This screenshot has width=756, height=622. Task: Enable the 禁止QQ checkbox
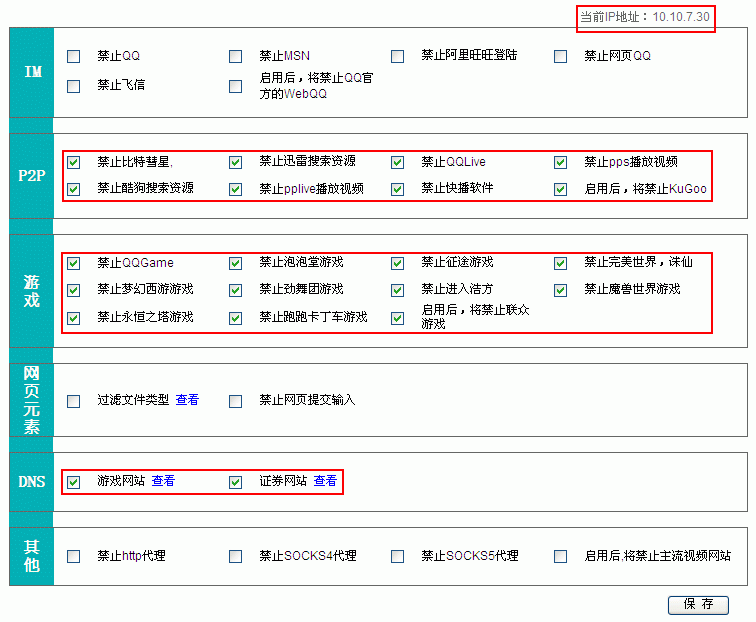73,57
